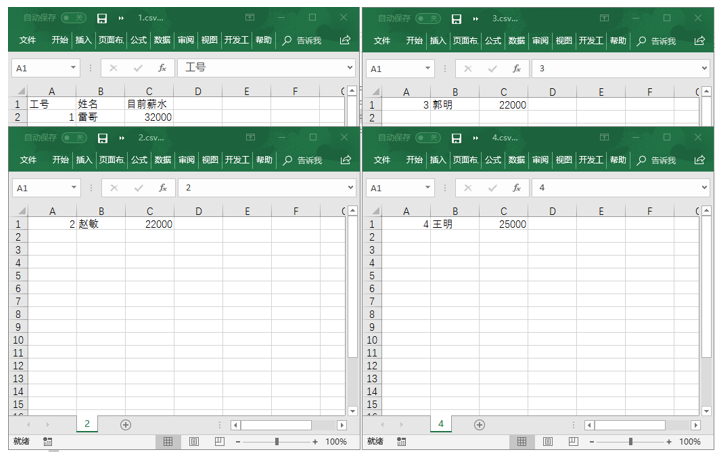This screenshot has width=725, height=456.
Task: Open Name Box dropdown in 2.csv window
Action: point(74,188)
